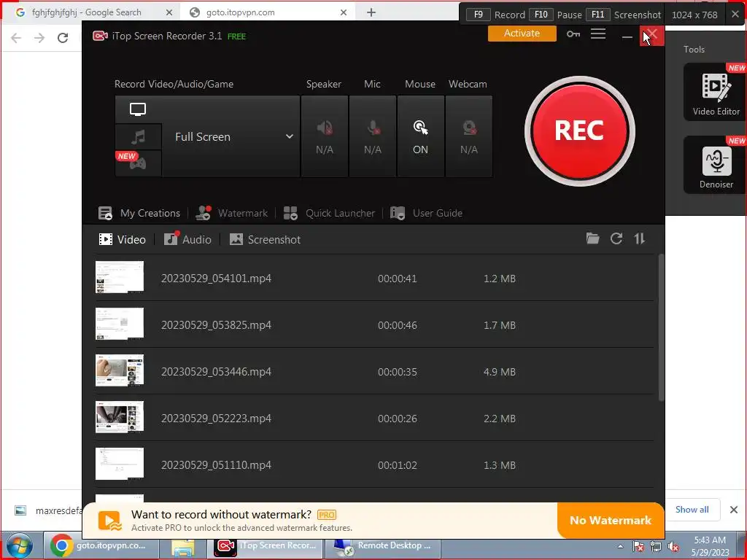Click the F9 Record hotkey button
The height and width of the screenshot is (560, 747).
(x=479, y=15)
